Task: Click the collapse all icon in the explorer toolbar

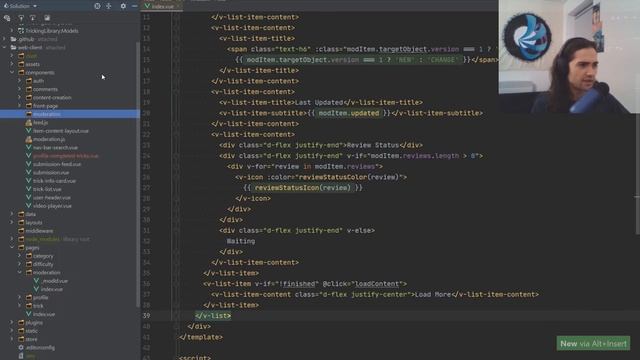Action: tap(33, 18)
